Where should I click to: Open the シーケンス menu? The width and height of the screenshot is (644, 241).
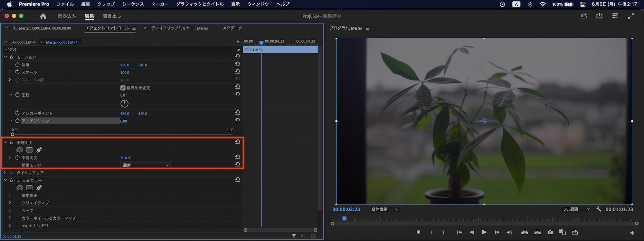pos(133,4)
